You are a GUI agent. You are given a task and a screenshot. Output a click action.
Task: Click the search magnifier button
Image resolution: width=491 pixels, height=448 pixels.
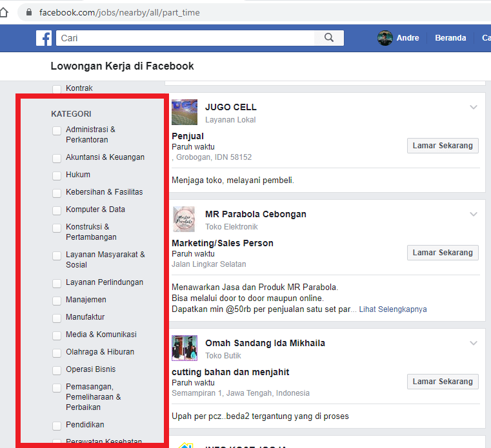tap(329, 38)
